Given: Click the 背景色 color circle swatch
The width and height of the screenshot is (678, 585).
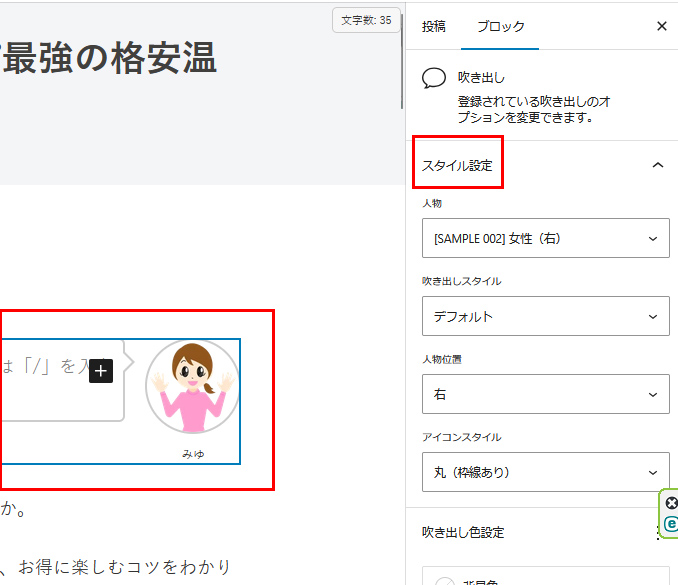Looking at the screenshot, I should coord(445,579).
